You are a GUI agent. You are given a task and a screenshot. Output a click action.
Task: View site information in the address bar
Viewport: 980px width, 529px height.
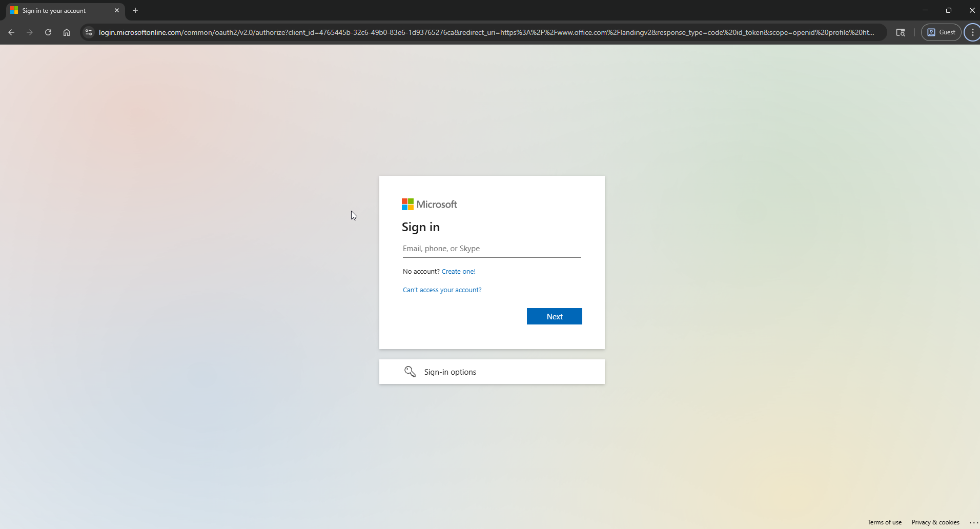coord(88,32)
